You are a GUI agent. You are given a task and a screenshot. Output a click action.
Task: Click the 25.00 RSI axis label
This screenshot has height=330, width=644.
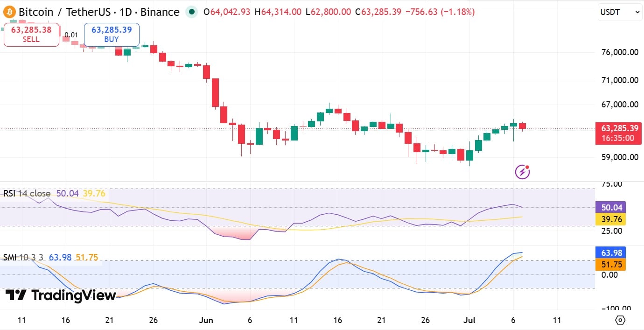pos(613,231)
